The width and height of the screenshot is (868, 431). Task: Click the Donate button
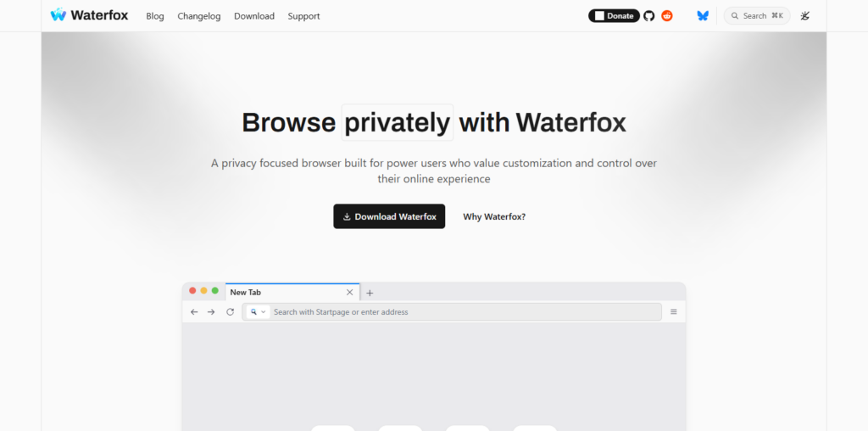pyautogui.click(x=614, y=16)
